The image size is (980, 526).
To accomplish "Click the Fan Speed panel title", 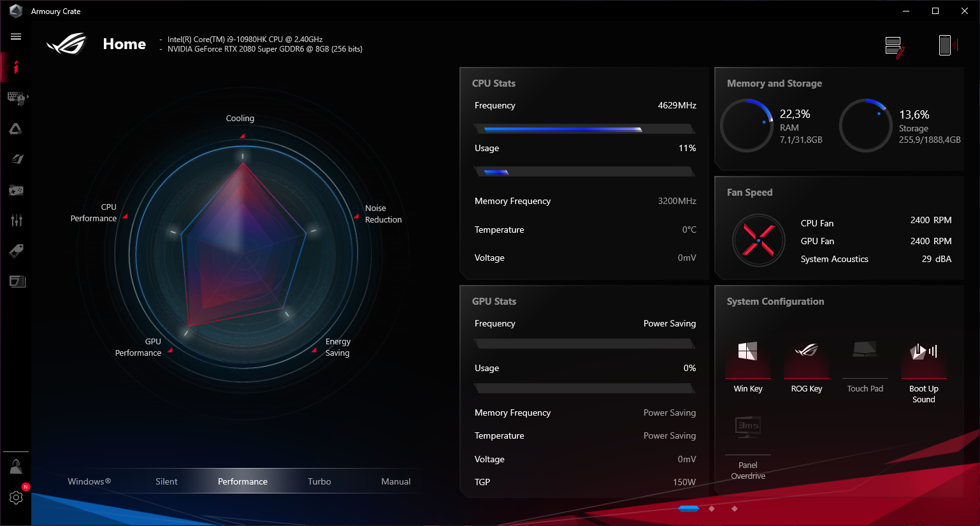I will click(x=749, y=193).
